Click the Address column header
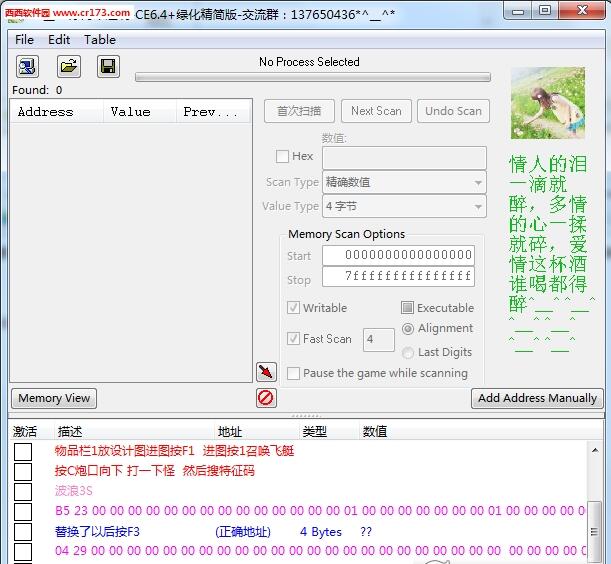 pos(46,112)
